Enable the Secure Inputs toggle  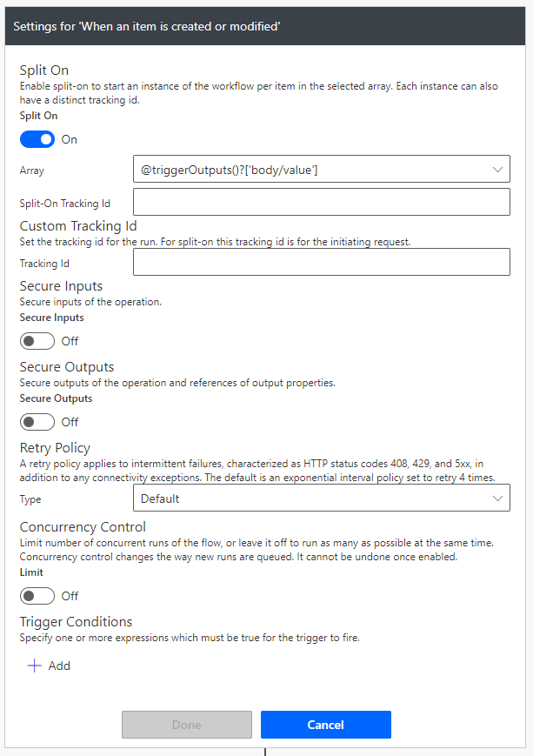click(37, 341)
